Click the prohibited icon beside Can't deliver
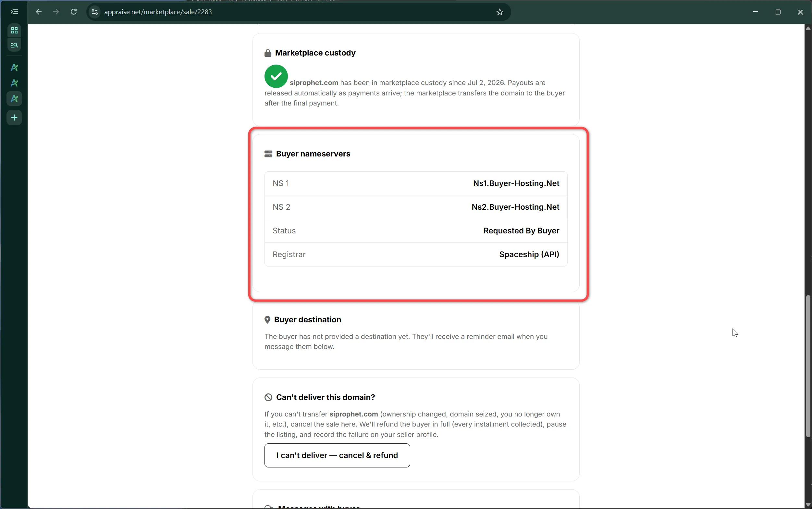Image resolution: width=812 pixels, height=509 pixels. tap(268, 397)
